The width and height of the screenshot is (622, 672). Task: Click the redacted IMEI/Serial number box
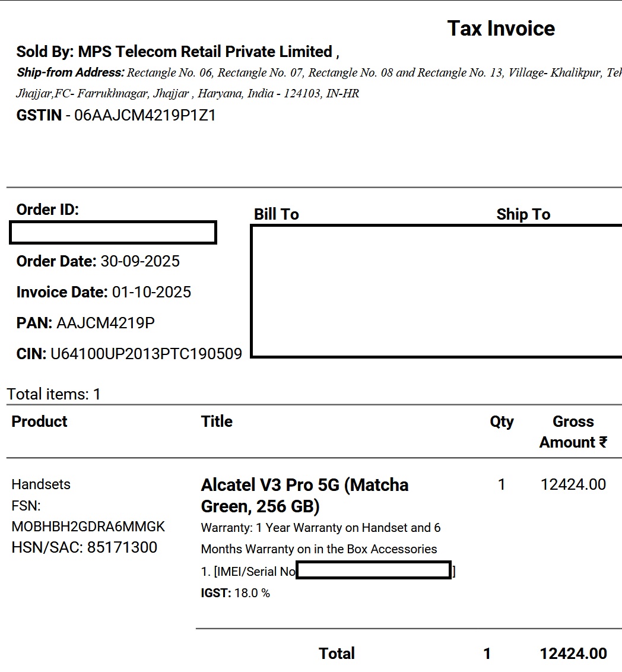point(373,571)
